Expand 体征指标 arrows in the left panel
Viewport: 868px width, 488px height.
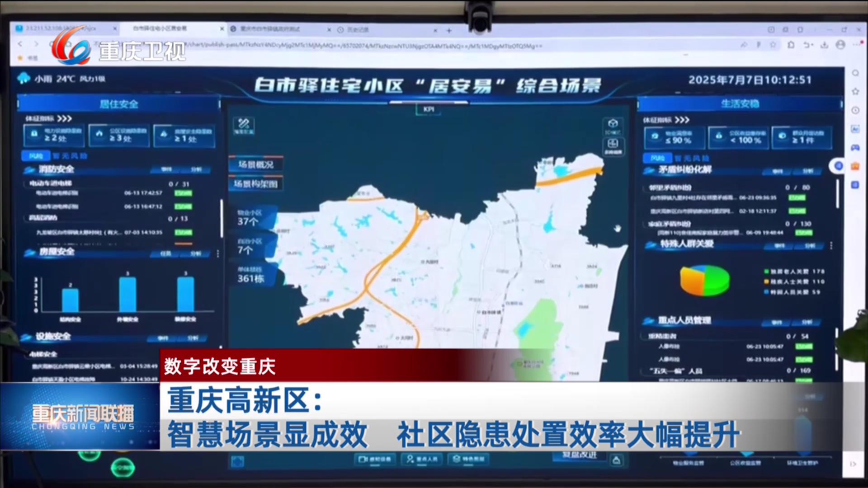[65, 118]
